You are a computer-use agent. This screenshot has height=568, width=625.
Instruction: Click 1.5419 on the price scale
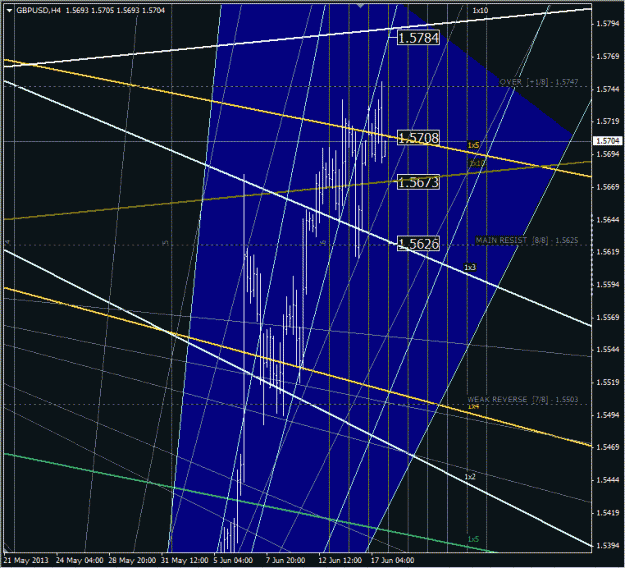click(608, 513)
